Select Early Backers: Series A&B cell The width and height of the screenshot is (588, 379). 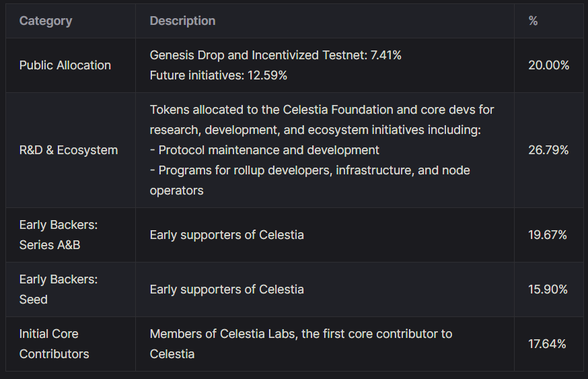click(x=59, y=235)
